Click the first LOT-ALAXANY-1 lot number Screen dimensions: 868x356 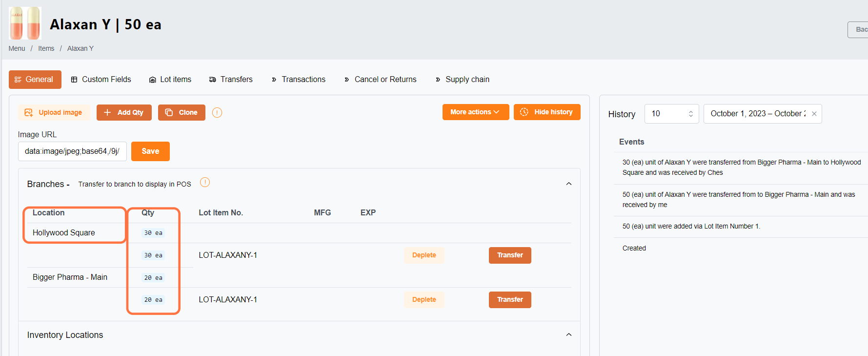pos(228,255)
